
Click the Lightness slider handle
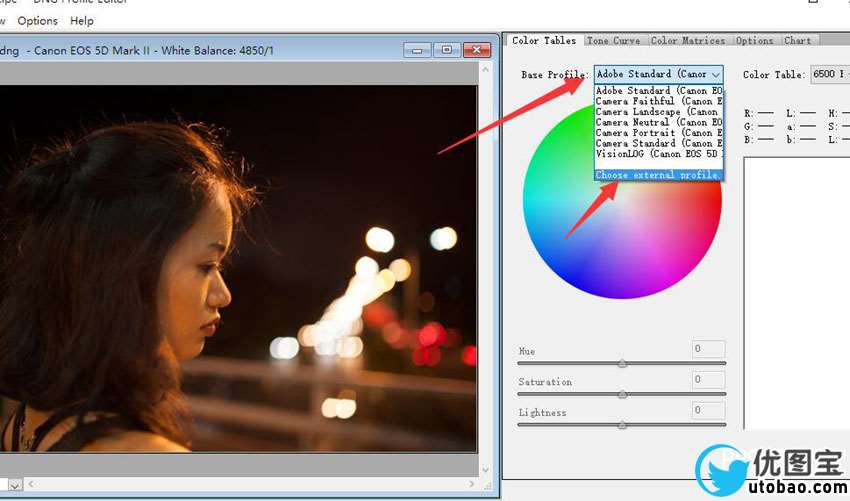point(622,425)
